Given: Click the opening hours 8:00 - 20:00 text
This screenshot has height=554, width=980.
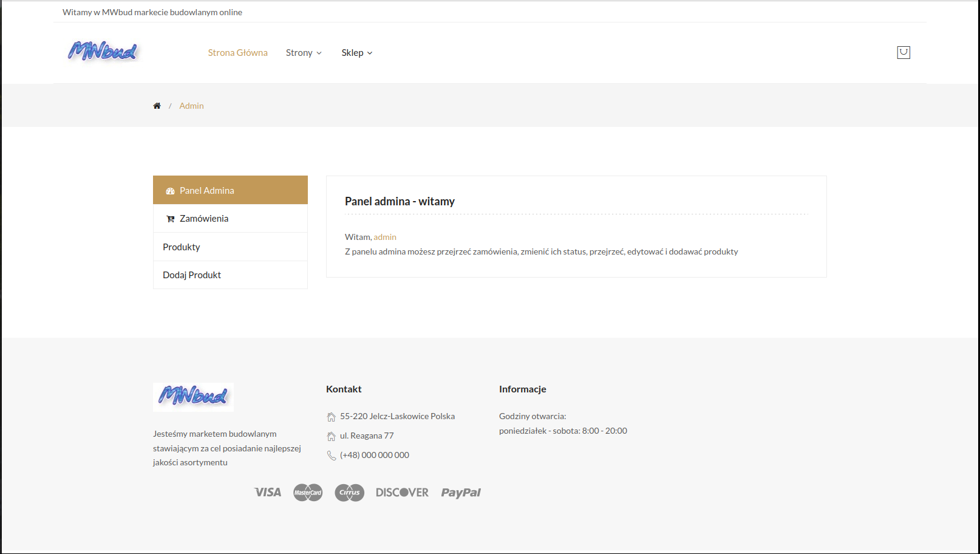Looking at the screenshot, I should (x=563, y=431).
